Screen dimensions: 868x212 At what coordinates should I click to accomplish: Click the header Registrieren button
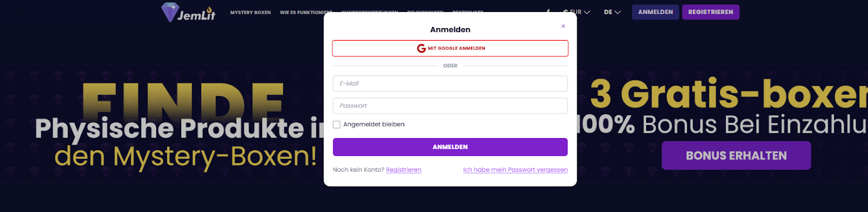pos(711,12)
